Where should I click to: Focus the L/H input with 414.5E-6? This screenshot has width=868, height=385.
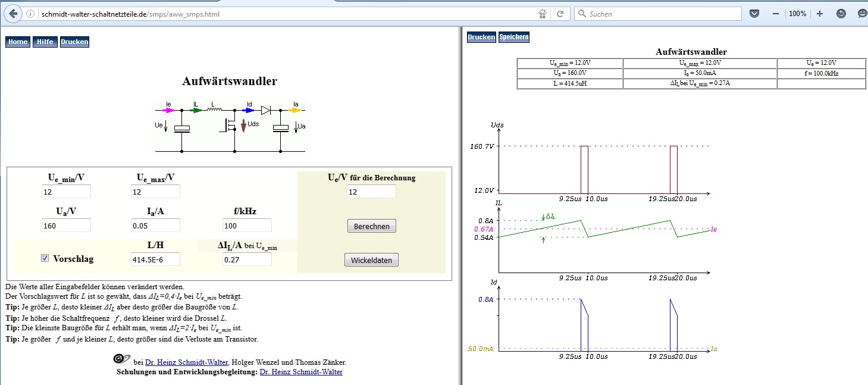[155, 259]
